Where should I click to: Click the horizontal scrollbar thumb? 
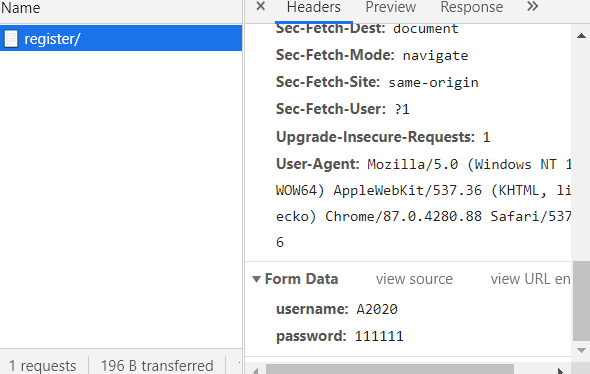click(x=390, y=369)
